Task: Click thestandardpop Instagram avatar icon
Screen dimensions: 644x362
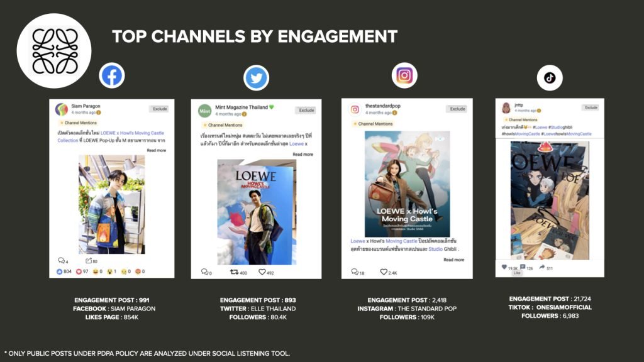Action: (355, 109)
